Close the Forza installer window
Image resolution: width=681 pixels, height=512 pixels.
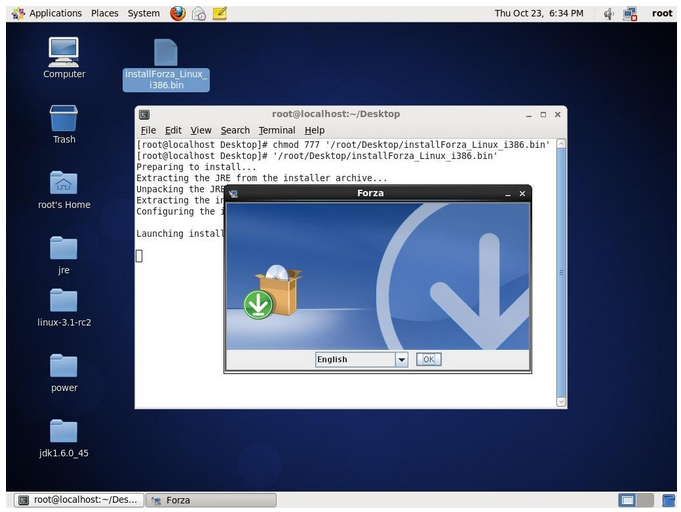(x=522, y=194)
